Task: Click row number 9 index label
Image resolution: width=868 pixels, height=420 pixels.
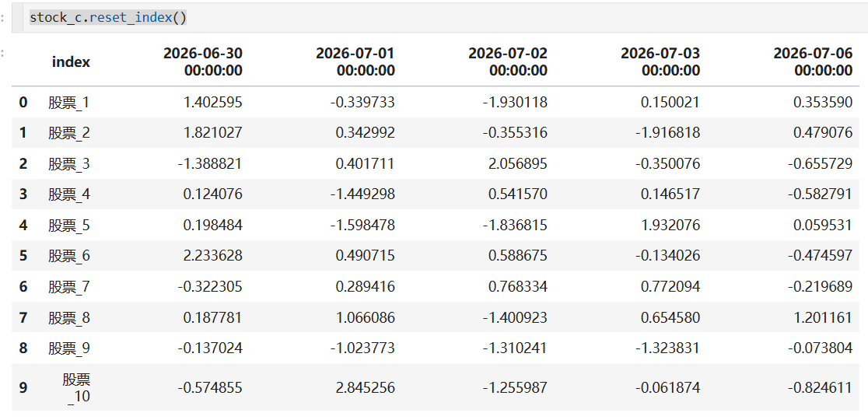Action: [23, 387]
